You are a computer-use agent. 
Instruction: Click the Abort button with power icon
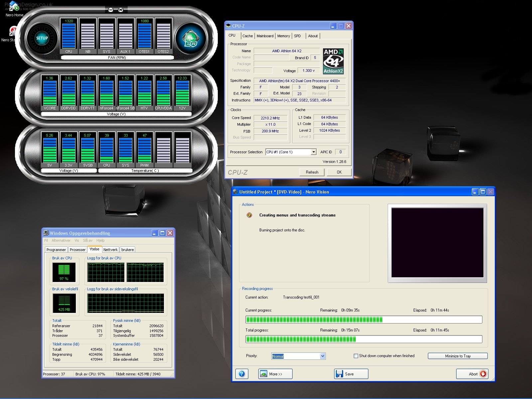pos(472,374)
